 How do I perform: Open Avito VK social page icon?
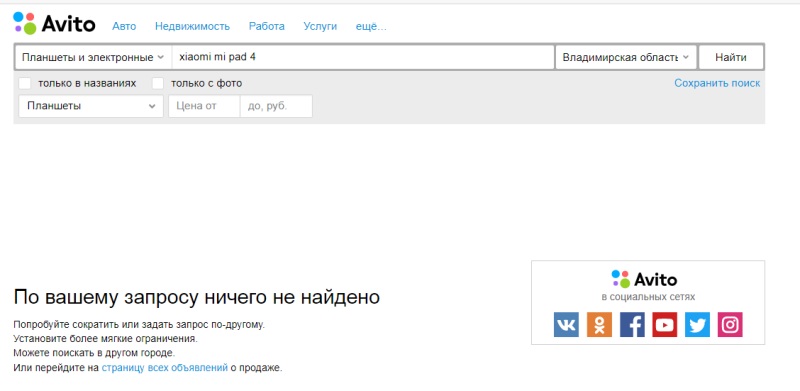point(566,325)
